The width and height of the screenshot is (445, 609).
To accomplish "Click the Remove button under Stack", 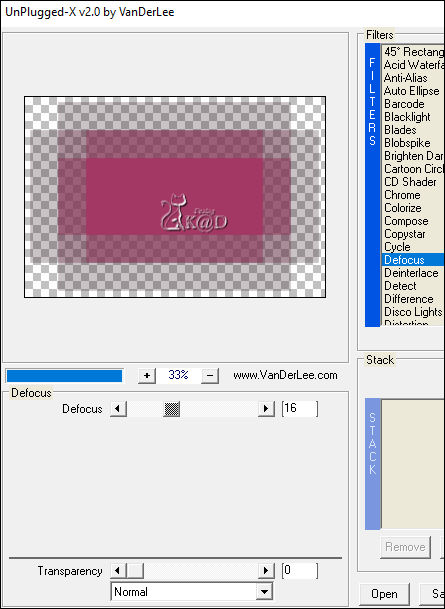I will [x=405, y=547].
